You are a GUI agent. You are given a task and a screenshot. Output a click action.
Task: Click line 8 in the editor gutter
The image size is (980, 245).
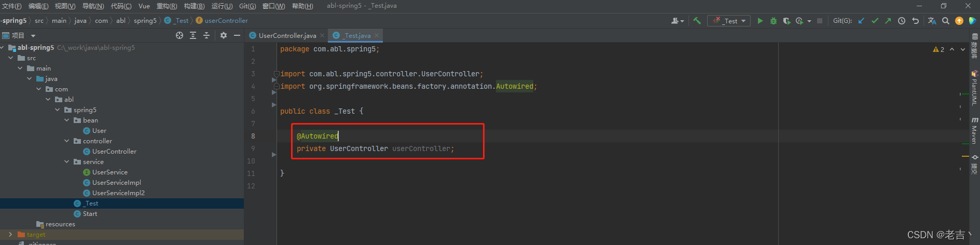(x=253, y=136)
